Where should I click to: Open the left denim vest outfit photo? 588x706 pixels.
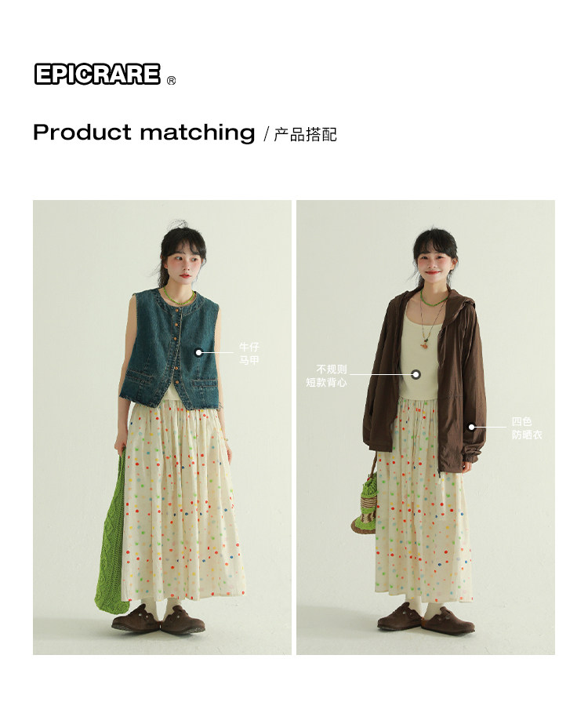click(162, 428)
